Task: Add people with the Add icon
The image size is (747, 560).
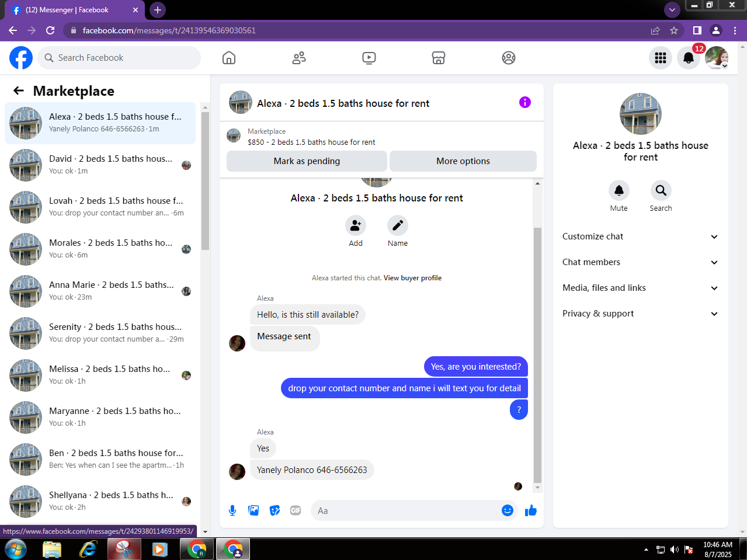Action: (x=356, y=225)
